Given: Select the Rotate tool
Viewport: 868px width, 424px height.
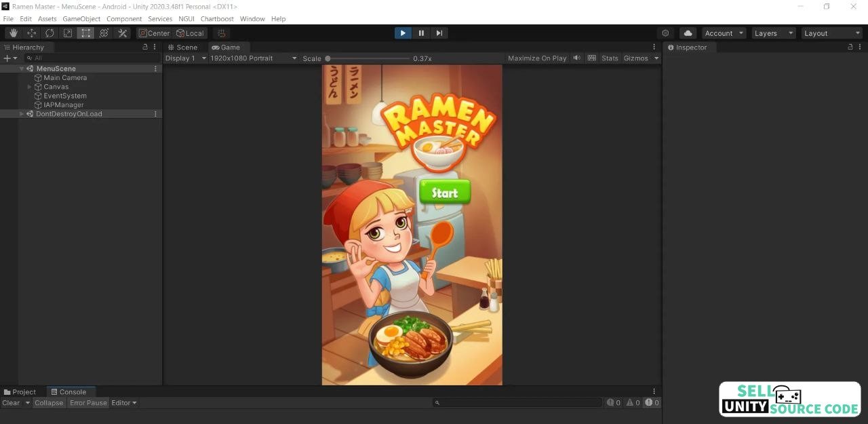Looking at the screenshot, I should tap(50, 33).
